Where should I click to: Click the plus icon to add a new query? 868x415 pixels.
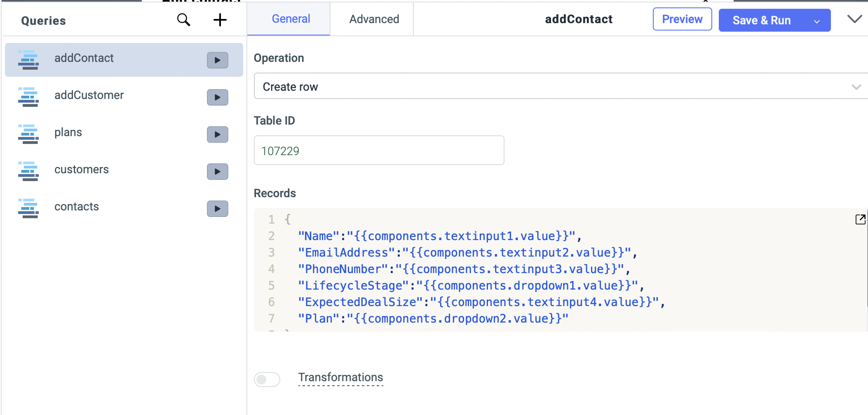point(220,19)
